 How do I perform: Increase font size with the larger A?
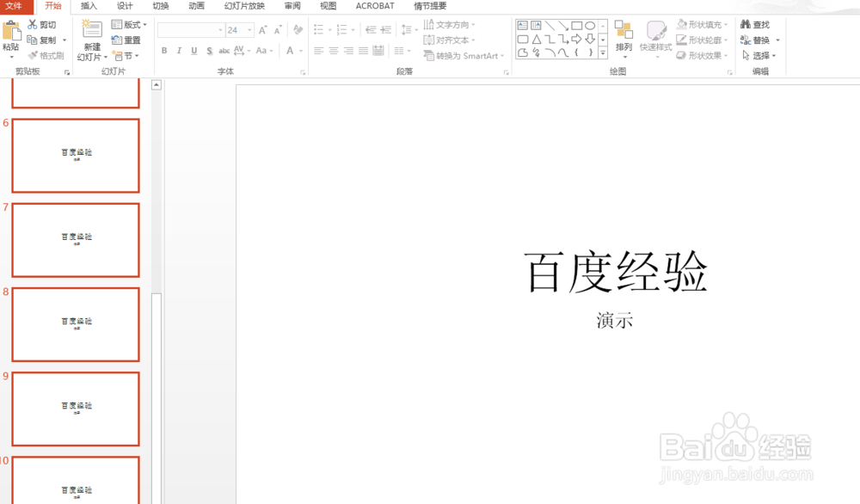coord(262,30)
